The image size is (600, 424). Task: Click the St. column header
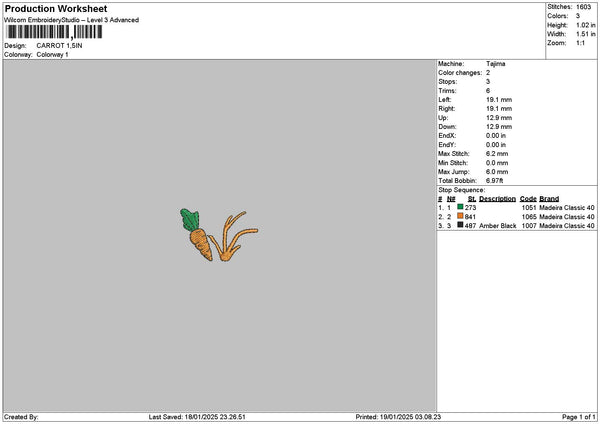click(472, 199)
